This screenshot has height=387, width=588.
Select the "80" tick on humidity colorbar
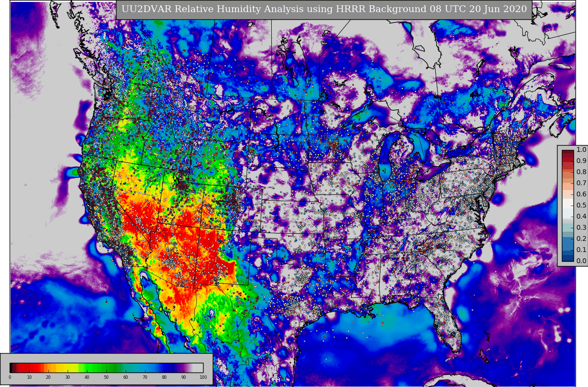point(164,377)
